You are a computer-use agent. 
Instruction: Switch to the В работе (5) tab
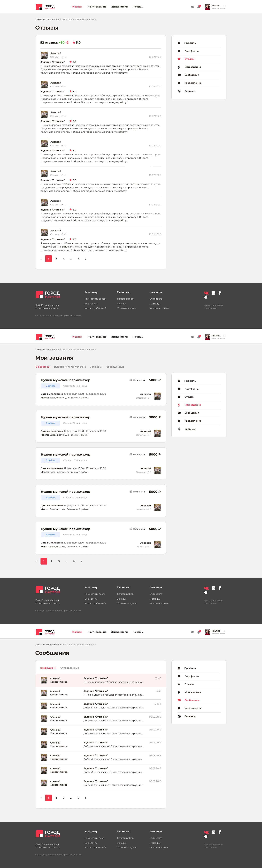[x=43, y=367]
